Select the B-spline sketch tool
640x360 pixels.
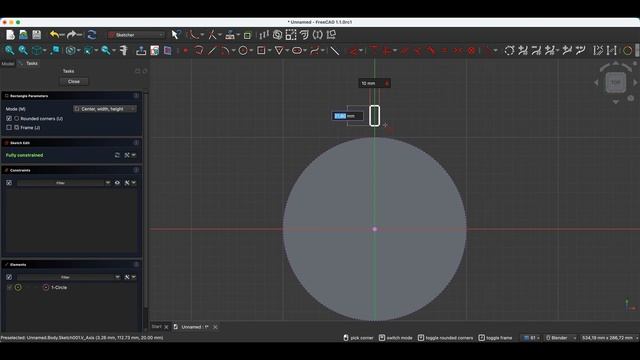click(x=315, y=51)
